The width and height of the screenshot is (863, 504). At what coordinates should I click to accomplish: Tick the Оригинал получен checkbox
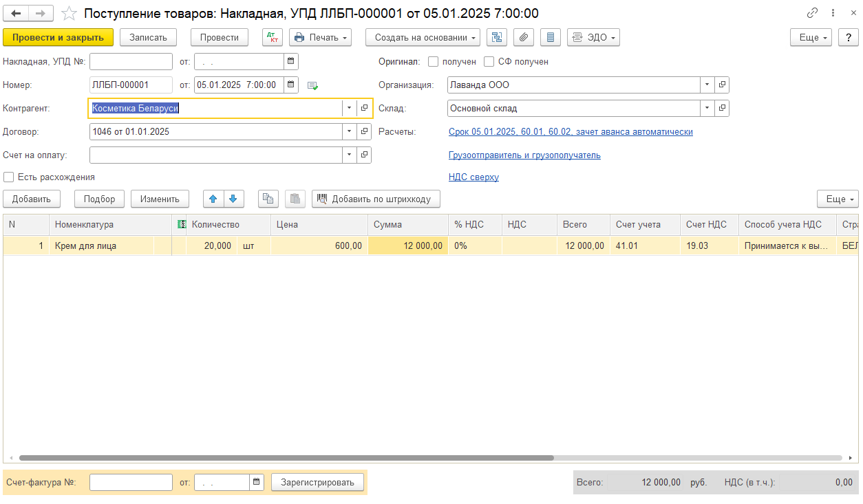433,61
